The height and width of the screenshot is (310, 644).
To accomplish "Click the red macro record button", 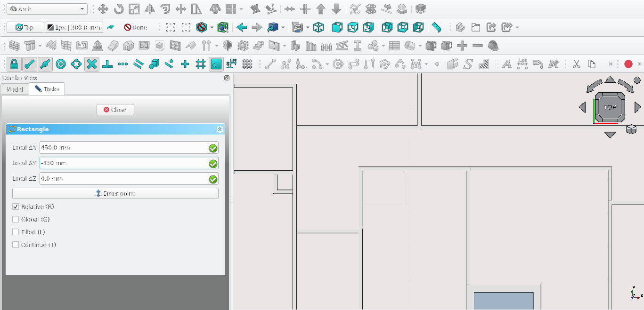I will 628,64.
